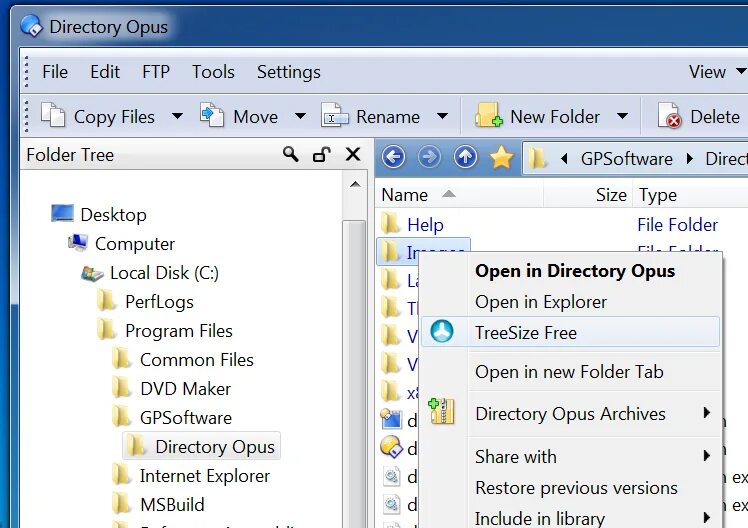Expand breadcrumb arrow before GPSoftware
The image size is (748, 528).
[564, 158]
